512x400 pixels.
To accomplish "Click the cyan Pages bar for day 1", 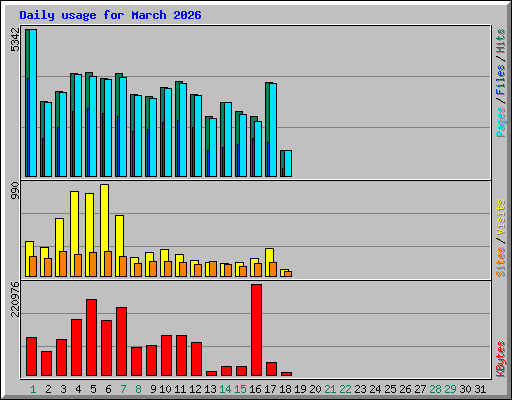I will [33, 103].
